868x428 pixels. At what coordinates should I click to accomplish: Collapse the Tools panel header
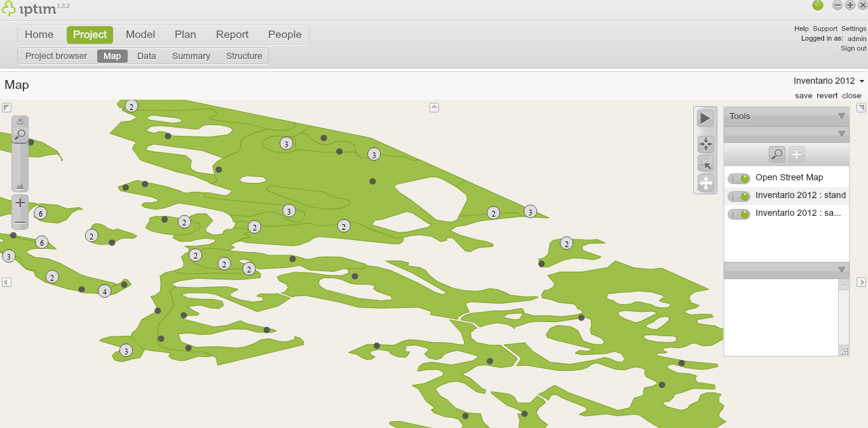pyautogui.click(x=841, y=116)
